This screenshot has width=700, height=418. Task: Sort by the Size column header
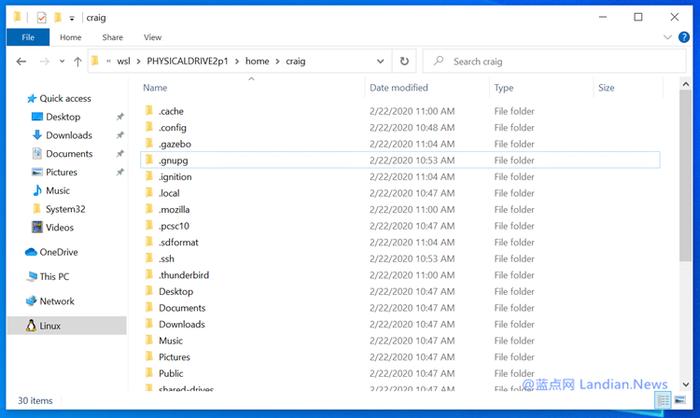tap(606, 88)
